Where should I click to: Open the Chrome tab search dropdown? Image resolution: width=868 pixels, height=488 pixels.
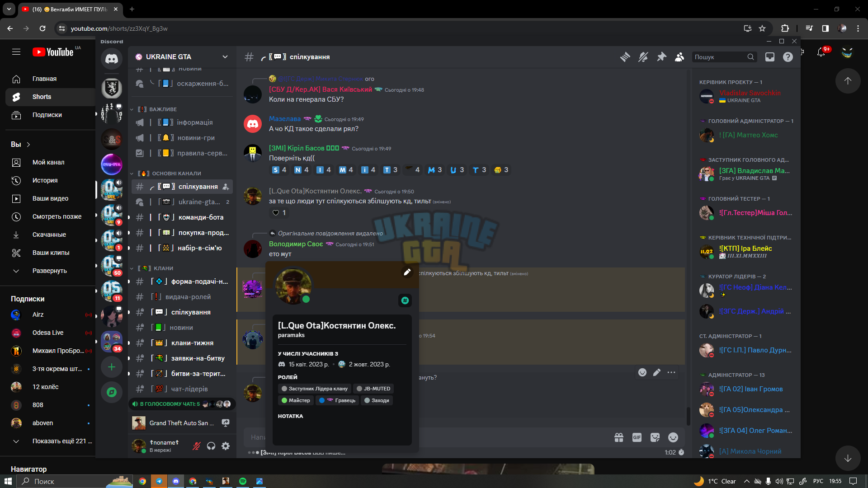pos(9,9)
